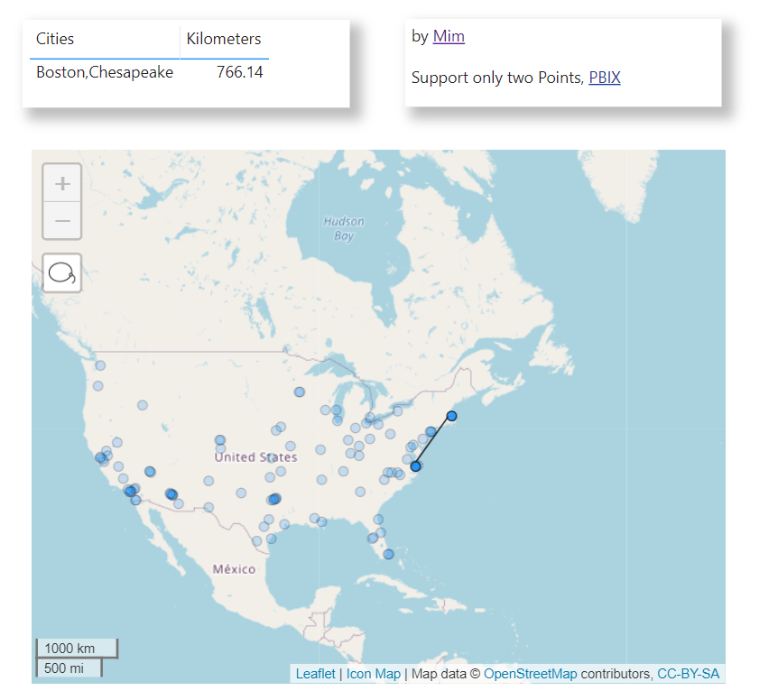Zoom out on the map
The image size is (778, 700).
coord(62,221)
